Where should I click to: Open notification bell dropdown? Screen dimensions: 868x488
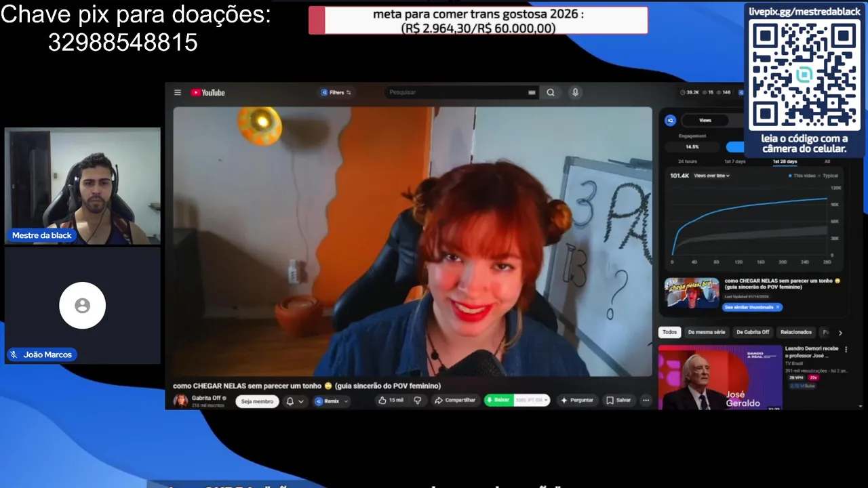pyautogui.click(x=295, y=401)
